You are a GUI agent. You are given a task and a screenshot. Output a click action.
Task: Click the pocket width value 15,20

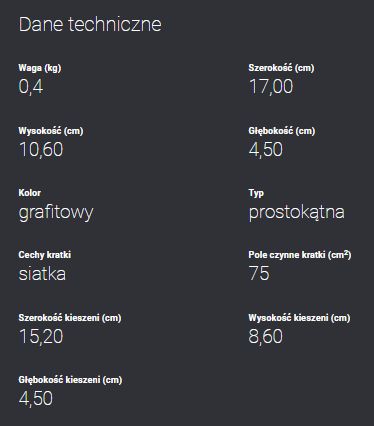(41, 336)
